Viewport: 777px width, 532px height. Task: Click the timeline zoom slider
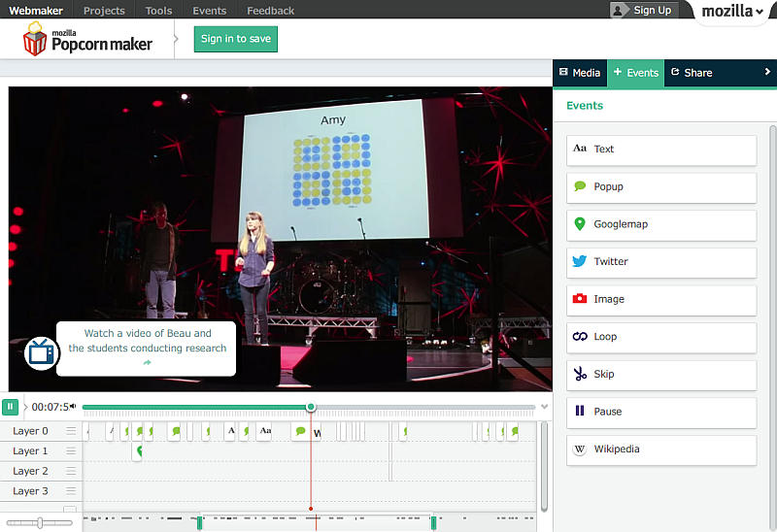[x=40, y=523]
